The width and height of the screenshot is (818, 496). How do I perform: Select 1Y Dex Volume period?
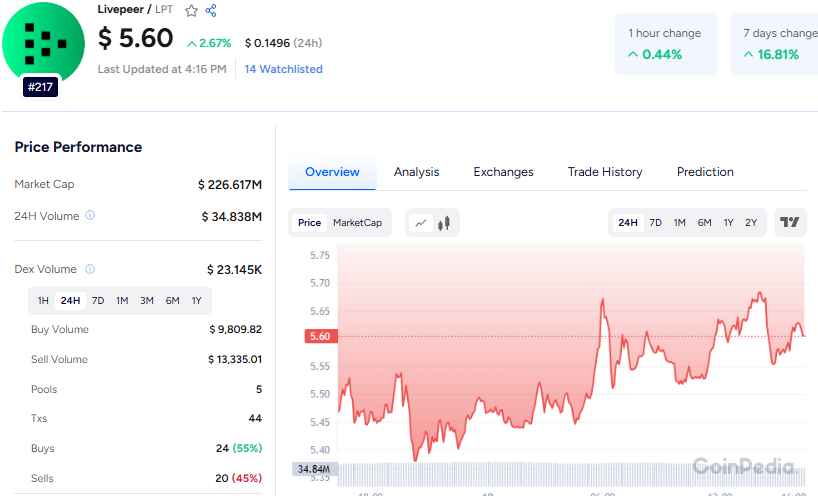tap(196, 301)
